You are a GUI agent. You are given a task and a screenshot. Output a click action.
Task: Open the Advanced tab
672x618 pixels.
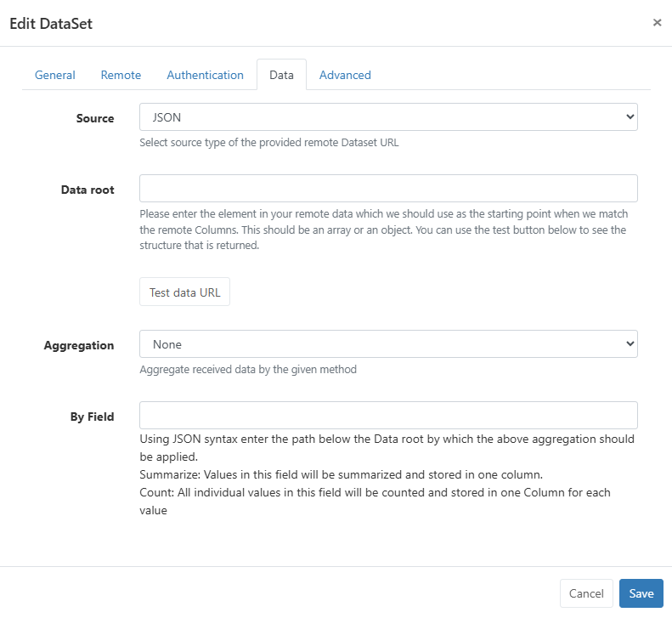coord(345,75)
